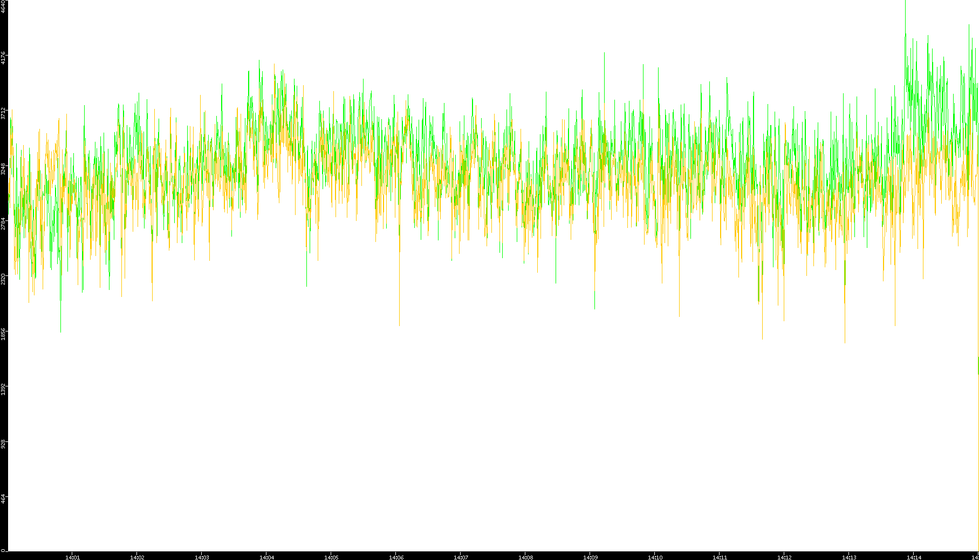Select the 14:07 time marker
Viewport: 979px width, 560px height.
(461, 557)
